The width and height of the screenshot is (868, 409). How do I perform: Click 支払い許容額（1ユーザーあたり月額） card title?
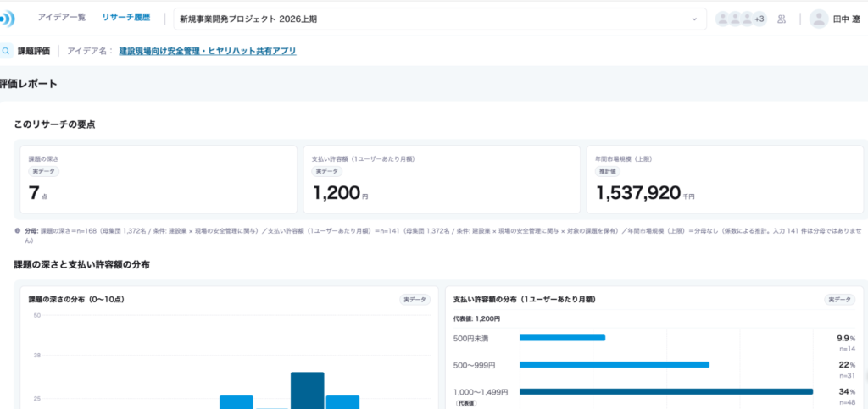click(364, 158)
